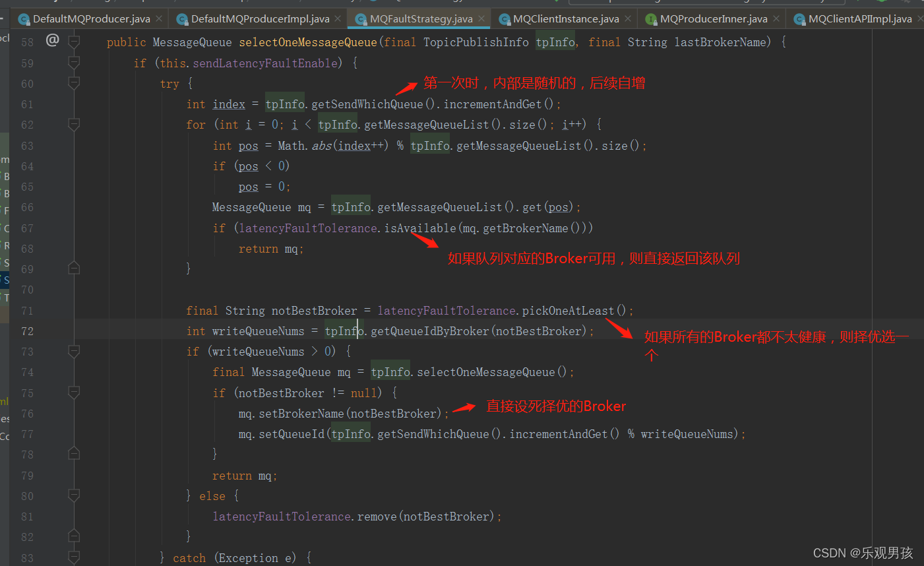Click the class icon on MQClientAPIImpl.java tab

pyautogui.click(x=799, y=19)
